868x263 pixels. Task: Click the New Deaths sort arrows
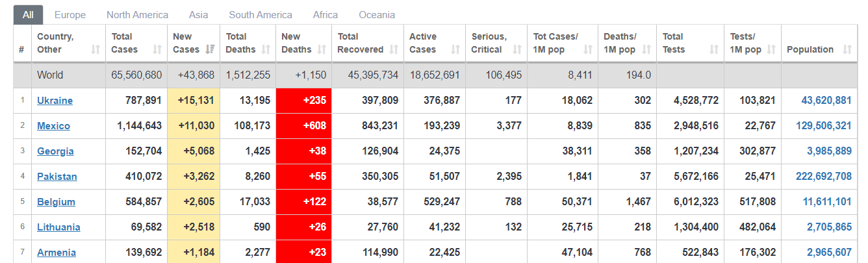[x=322, y=49]
